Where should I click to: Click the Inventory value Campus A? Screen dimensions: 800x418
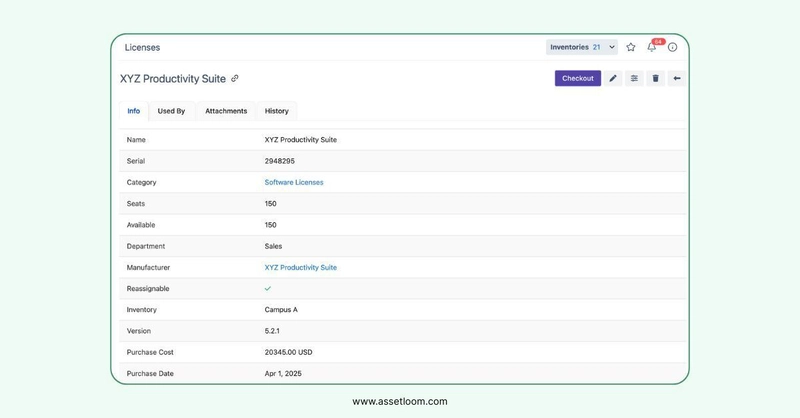point(281,310)
